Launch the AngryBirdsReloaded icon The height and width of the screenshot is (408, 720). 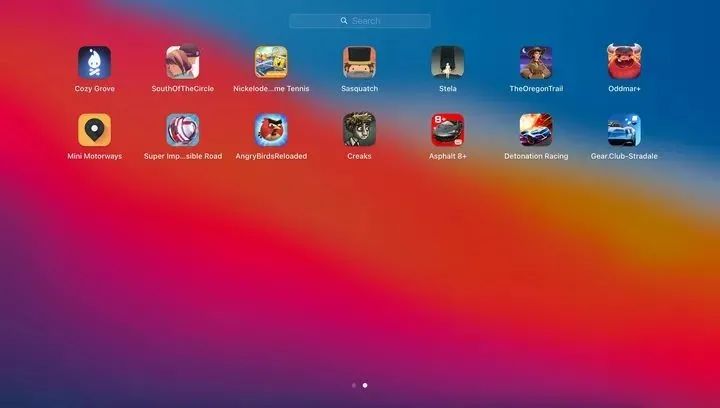pos(271,130)
